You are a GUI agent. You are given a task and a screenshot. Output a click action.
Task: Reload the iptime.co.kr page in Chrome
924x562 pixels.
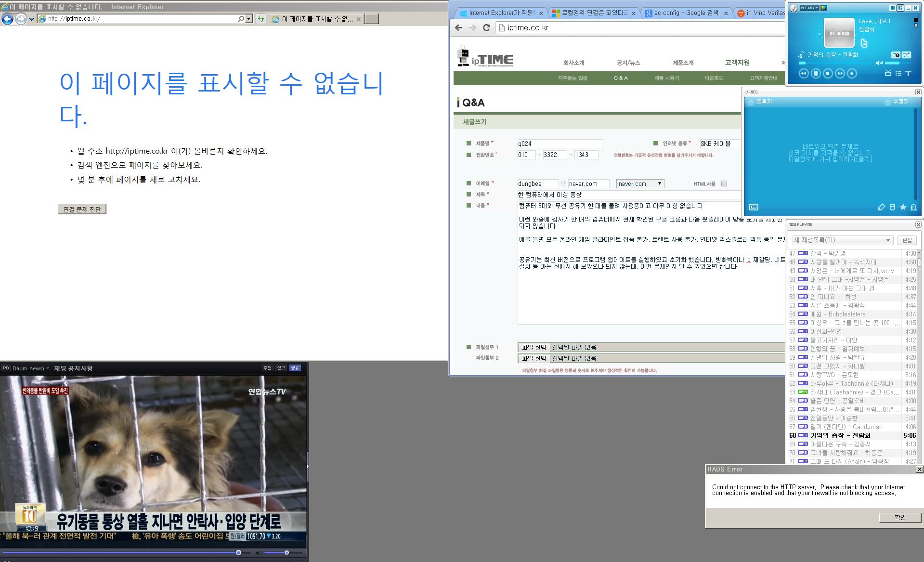486,27
